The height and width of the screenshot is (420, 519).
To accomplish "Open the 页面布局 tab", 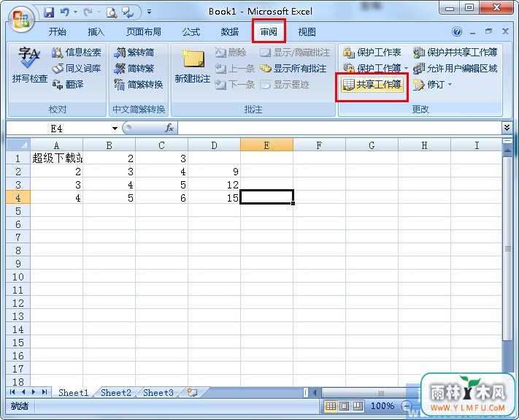I will (x=144, y=32).
